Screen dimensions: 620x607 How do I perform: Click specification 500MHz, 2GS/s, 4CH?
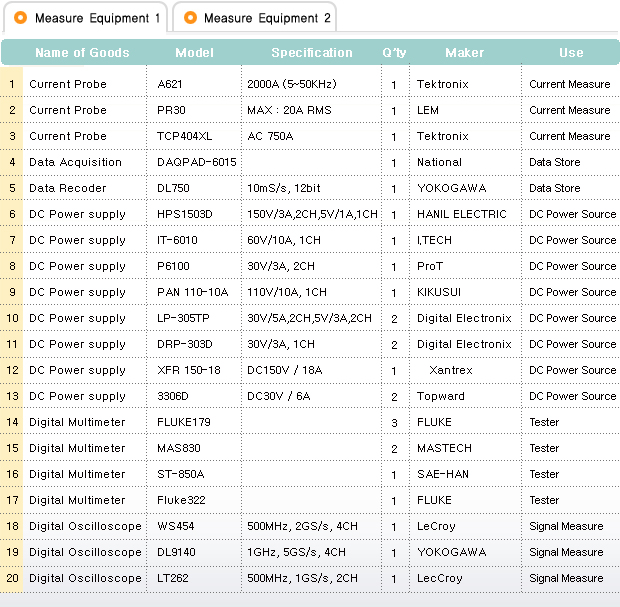click(302, 526)
